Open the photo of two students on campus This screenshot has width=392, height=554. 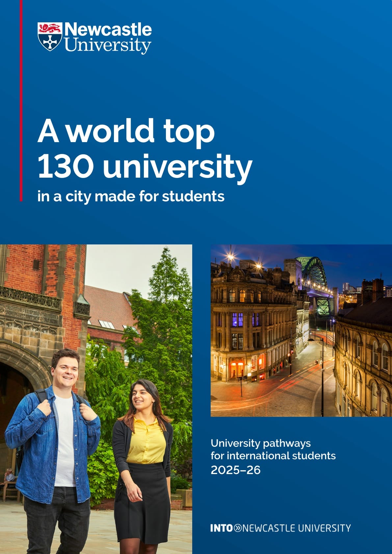(x=96, y=399)
